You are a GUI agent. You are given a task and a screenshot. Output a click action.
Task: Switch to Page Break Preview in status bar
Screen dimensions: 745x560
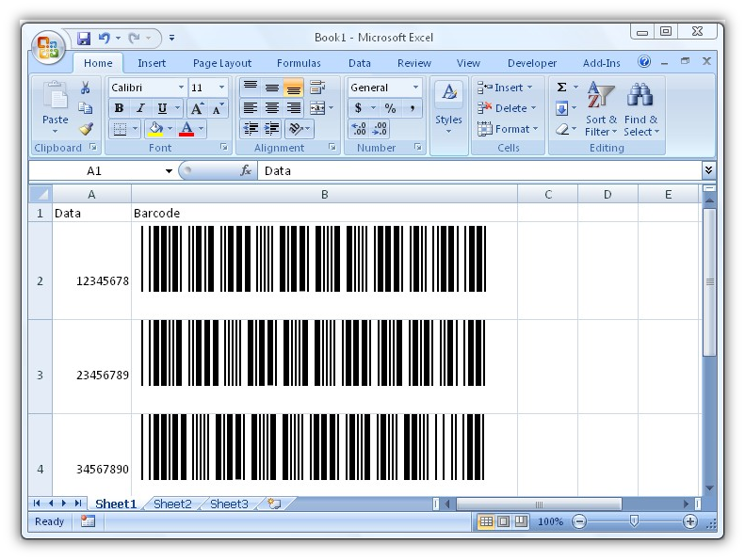521,522
